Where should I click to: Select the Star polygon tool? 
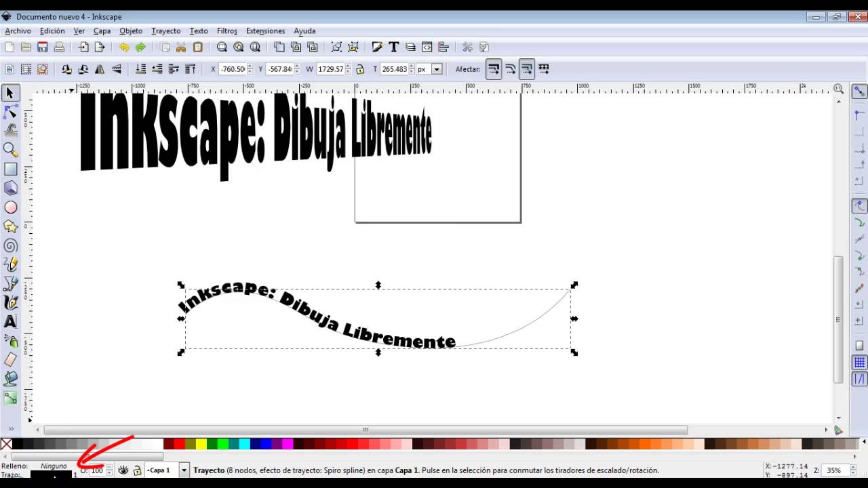10,226
